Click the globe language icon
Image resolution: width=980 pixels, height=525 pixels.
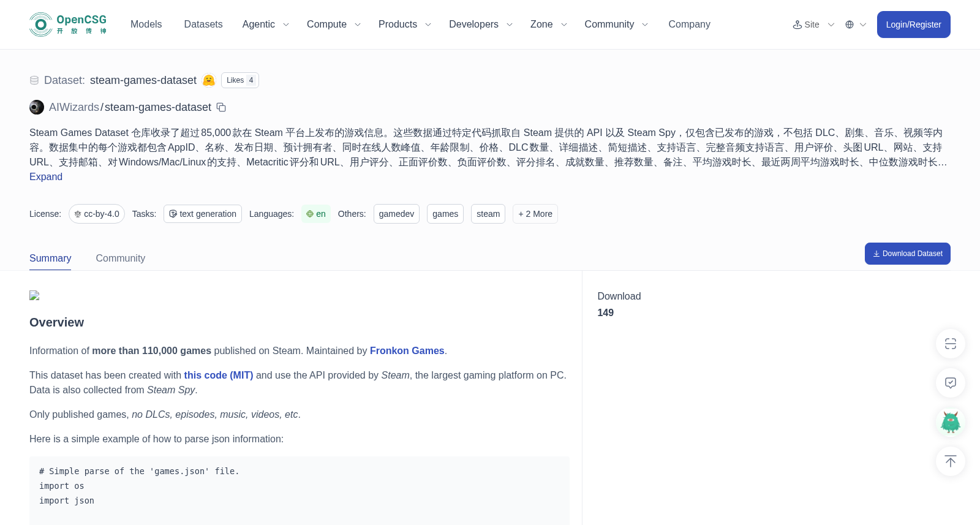tap(850, 25)
